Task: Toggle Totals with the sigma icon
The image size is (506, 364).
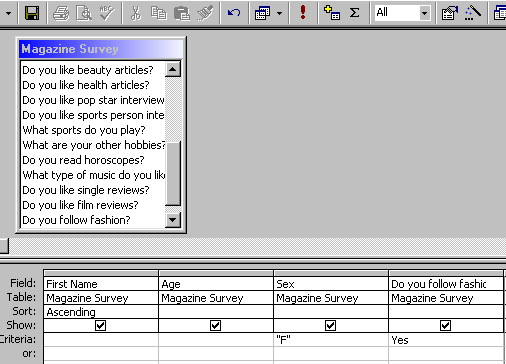Action: pos(355,13)
